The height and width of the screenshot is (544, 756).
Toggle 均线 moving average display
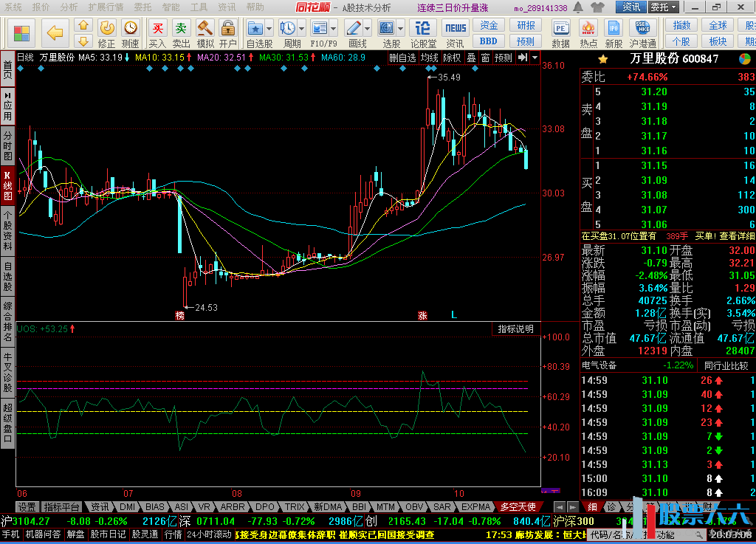click(x=430, y=58)
